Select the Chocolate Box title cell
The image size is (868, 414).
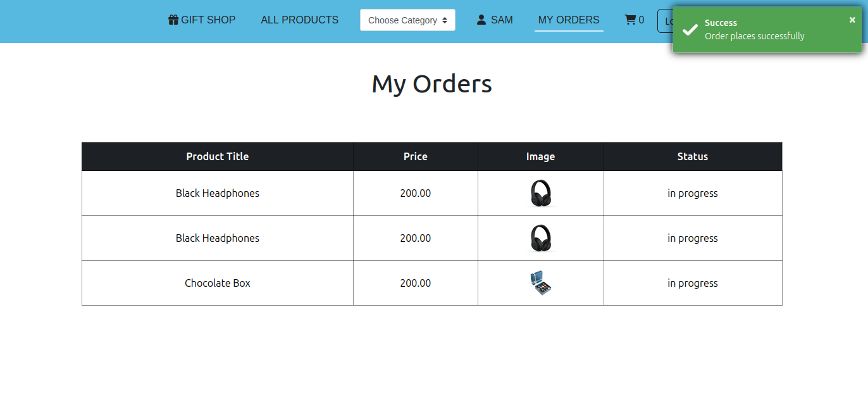[217, 283]
